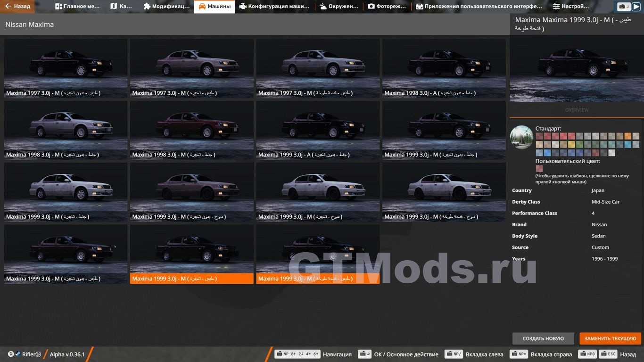Click the Mid-Size Car Derby Class value
644x362 pixels.
coord(605,202)
